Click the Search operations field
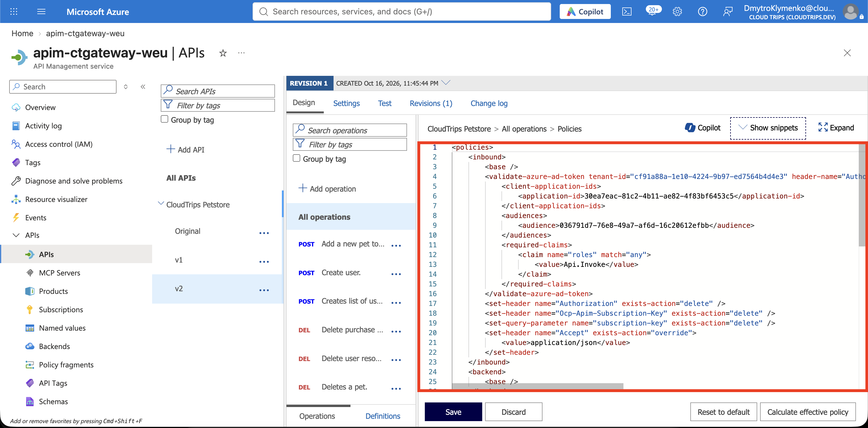Viewport: 868px width, 428px height. coord(350,130)
